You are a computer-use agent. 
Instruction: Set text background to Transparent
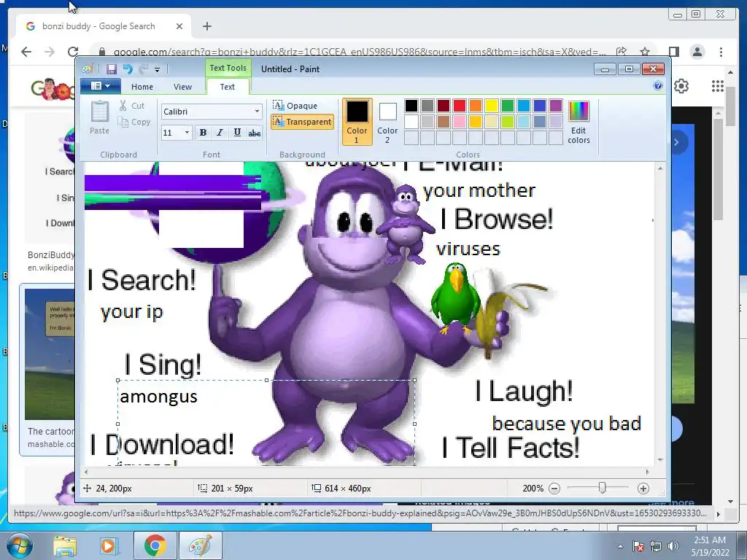pos(302,122)
